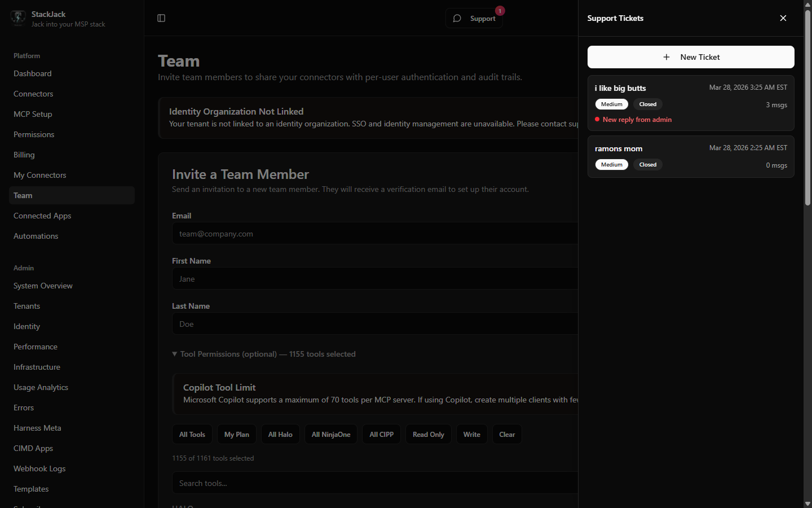Close the Support Tickets panel

coord(783,18)
